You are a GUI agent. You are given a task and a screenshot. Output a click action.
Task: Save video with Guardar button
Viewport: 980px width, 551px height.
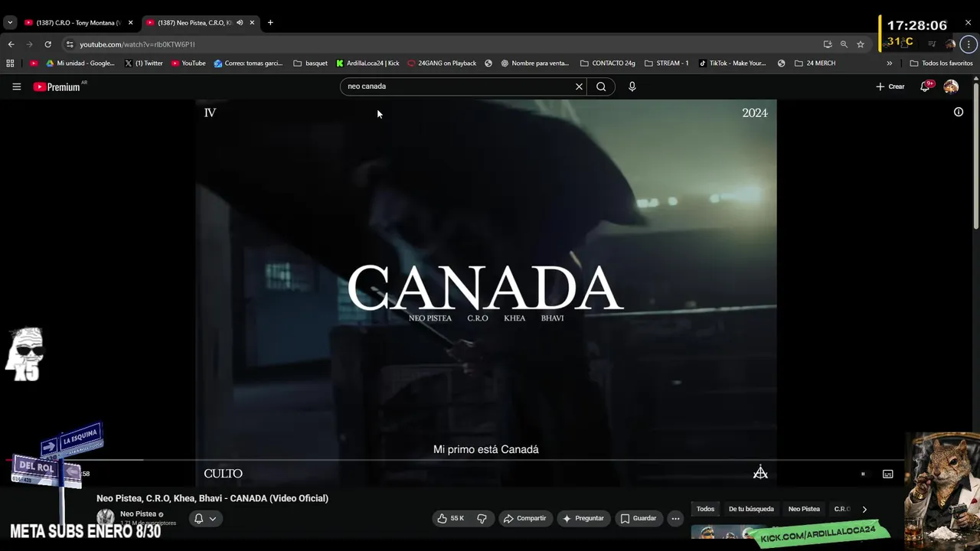[x=639, y=518]
